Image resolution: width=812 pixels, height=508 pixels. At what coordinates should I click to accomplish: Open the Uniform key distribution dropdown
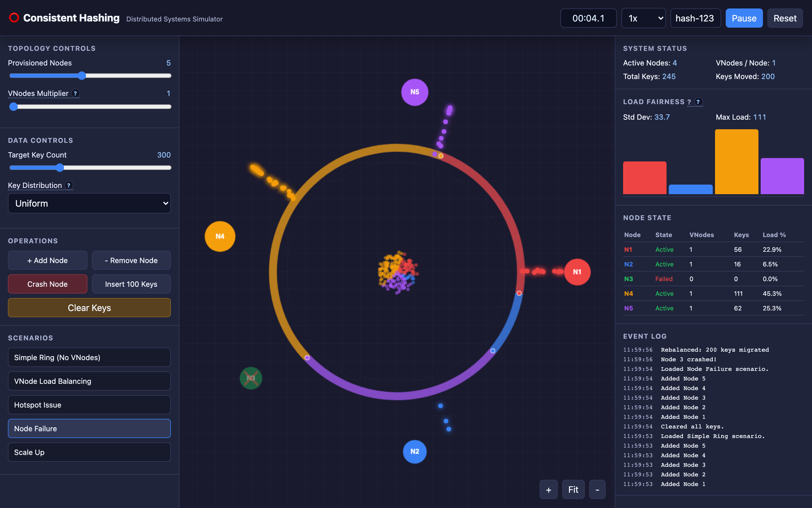point(89,203)
